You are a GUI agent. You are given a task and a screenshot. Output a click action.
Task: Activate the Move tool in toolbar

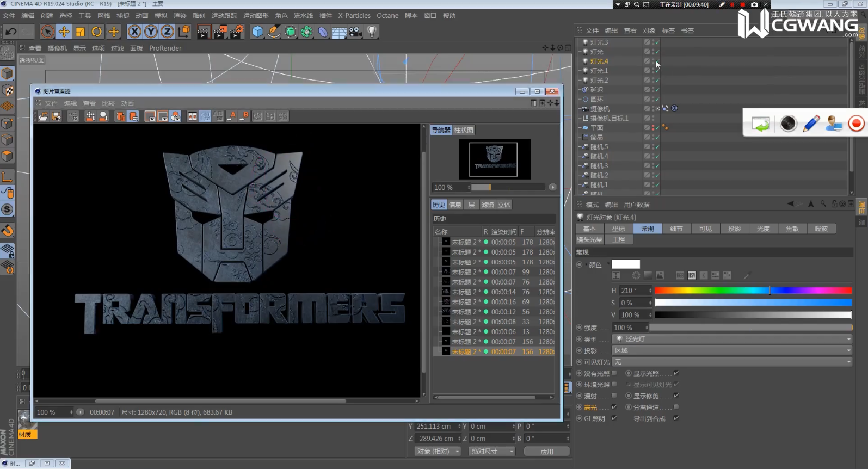(x=64, y=32)
